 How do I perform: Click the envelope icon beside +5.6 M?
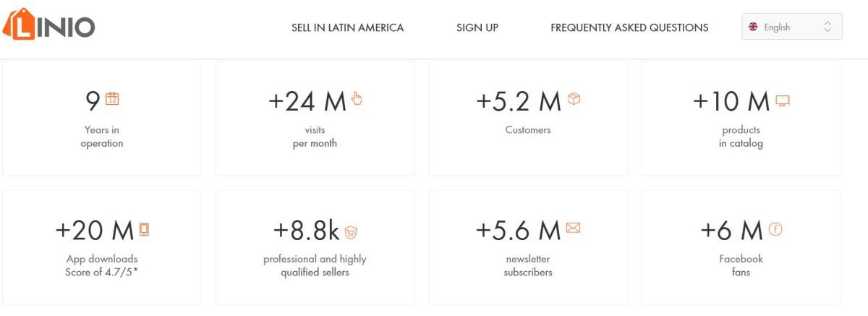point(573,229)
